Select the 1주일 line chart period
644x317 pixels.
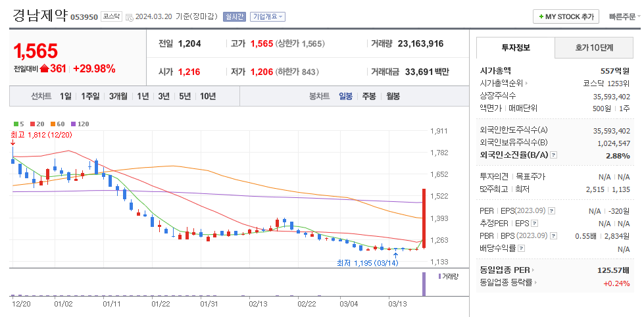(x=90, y=97)
